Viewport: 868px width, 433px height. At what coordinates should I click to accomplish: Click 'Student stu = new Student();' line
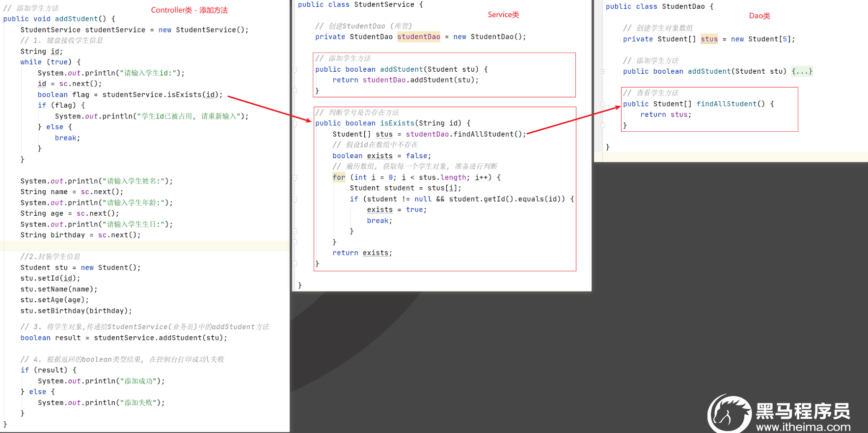(x=81, y=268)
